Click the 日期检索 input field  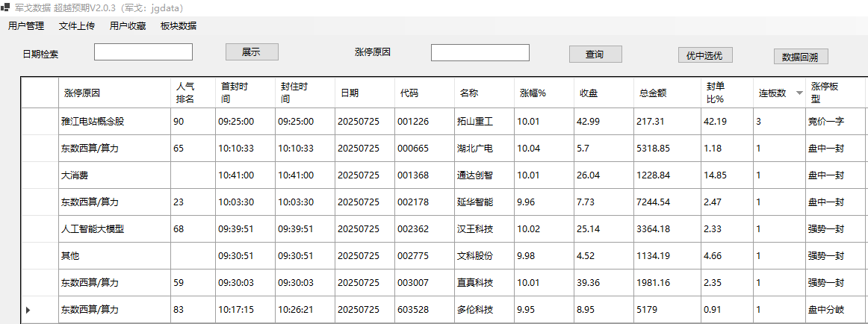143,52
